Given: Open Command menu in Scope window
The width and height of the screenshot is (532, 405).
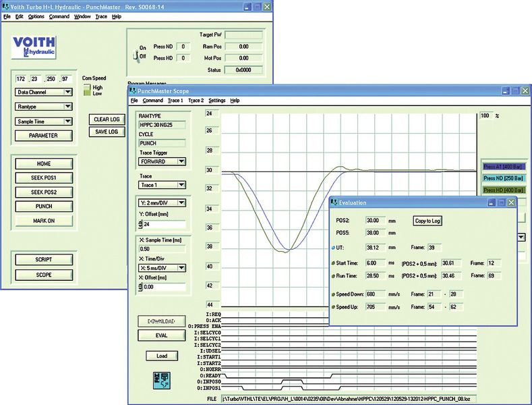Looking at the screenshot, I should tap(152, 101).
